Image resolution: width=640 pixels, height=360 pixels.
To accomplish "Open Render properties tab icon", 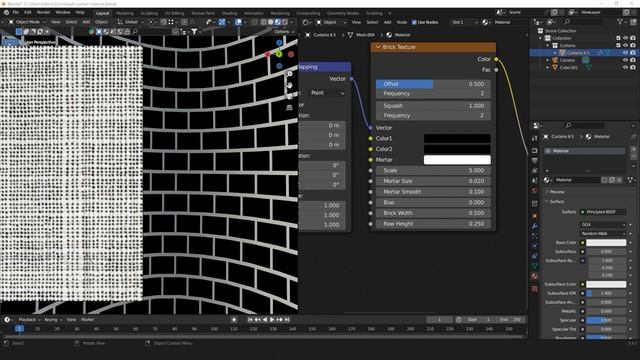I will coord(535,150).
